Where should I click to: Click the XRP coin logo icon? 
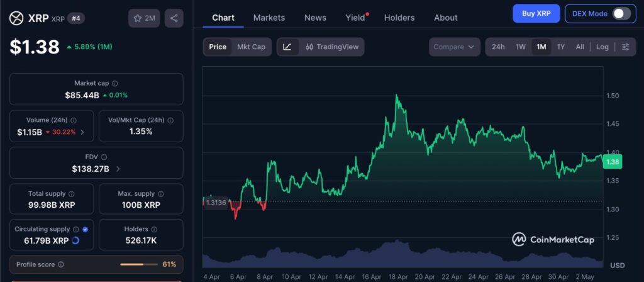[x=16, y=18]
